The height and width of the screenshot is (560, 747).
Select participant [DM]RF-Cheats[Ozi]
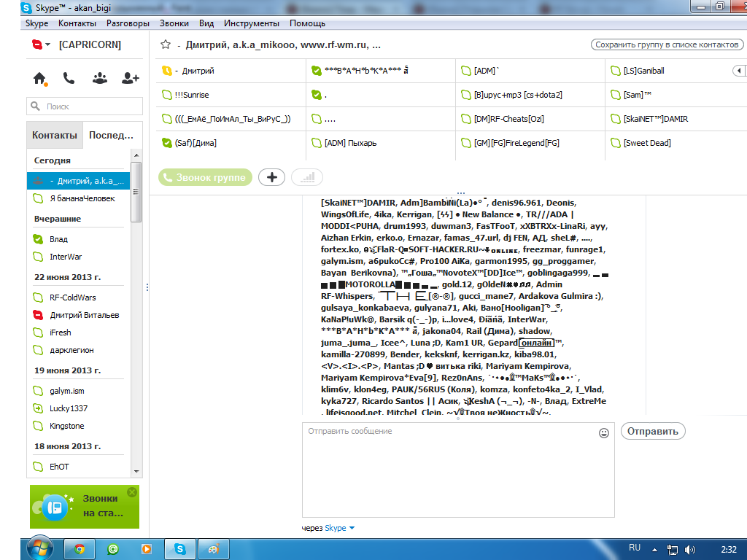pyautogui.click(x=530, y=119)
